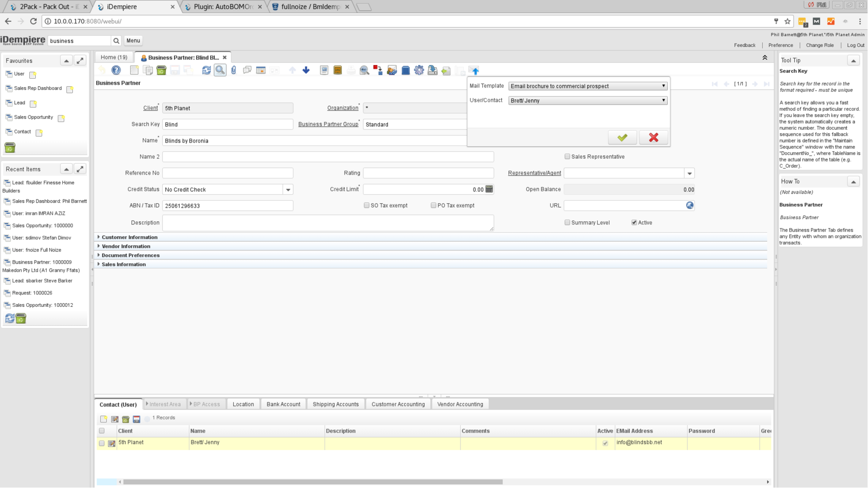Image resolution: width=868 pixels, height=488 pixels.
Task: Click the Help icon in toolbar
Action: click(116, 70)
